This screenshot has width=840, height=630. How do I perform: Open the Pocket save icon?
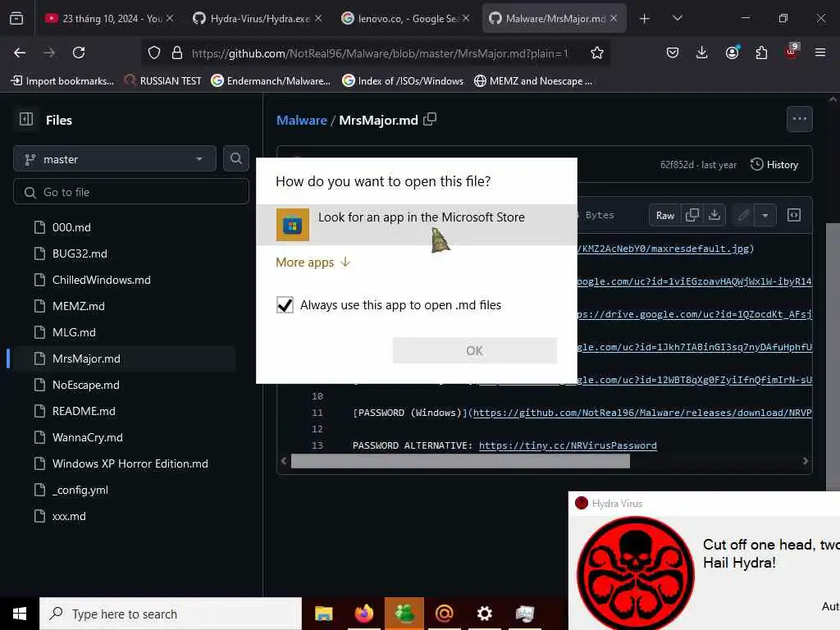coord(673,52)
